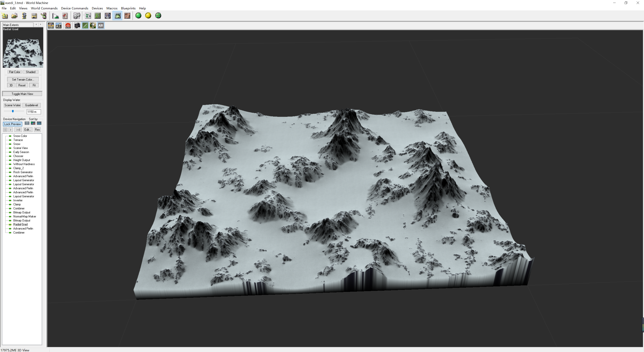Click the red Reset view icon
Screen dimensions: 644x352
(x=68, y=25)
